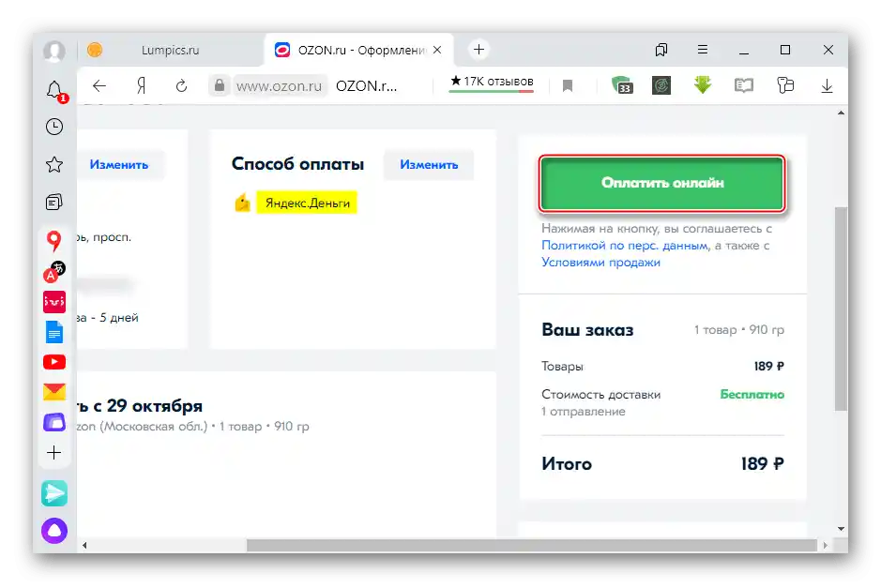Close the OZON.ru tab

[x=437, y=50]
